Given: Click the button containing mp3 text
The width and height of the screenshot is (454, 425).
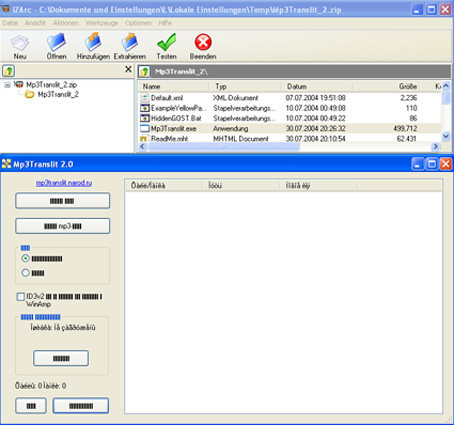Looking at the screenshot, I should (x=63, y=226).
